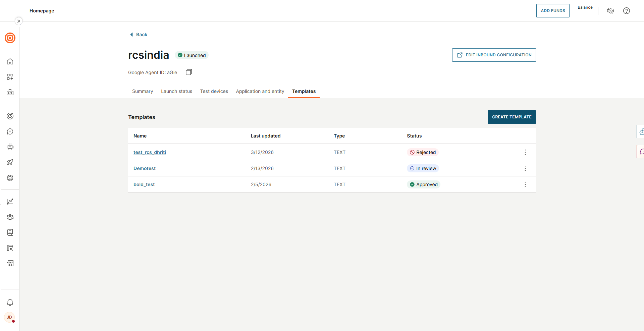Click the chatbot robot icon in sidebar
Viewport: 644px width, 331px height.
pyautogui.click(x=10, y=147)
